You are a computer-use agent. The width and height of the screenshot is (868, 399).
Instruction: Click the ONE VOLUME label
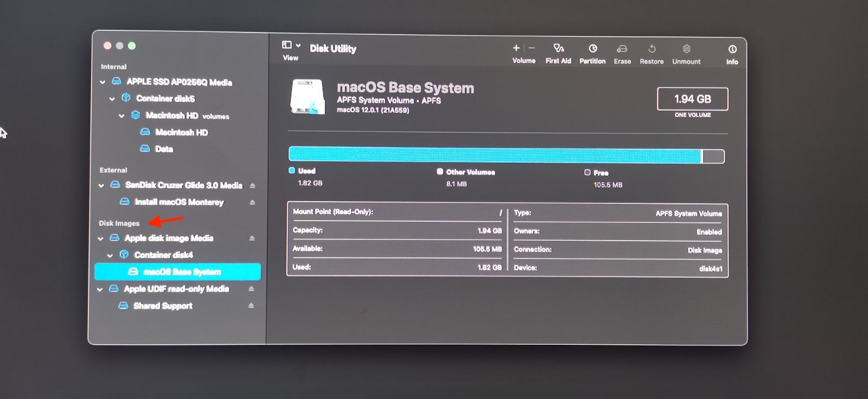(x=693, y=115)
